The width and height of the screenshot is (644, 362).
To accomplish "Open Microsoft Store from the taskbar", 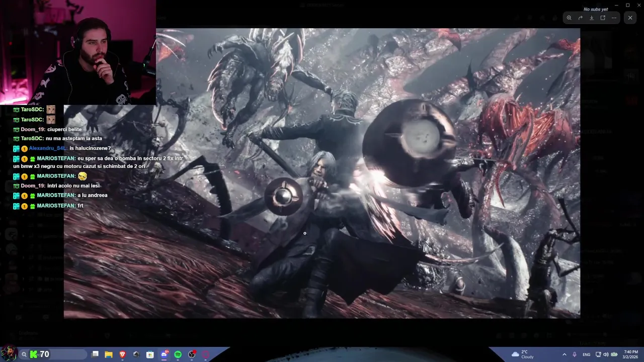I will [x=150, y=354].
